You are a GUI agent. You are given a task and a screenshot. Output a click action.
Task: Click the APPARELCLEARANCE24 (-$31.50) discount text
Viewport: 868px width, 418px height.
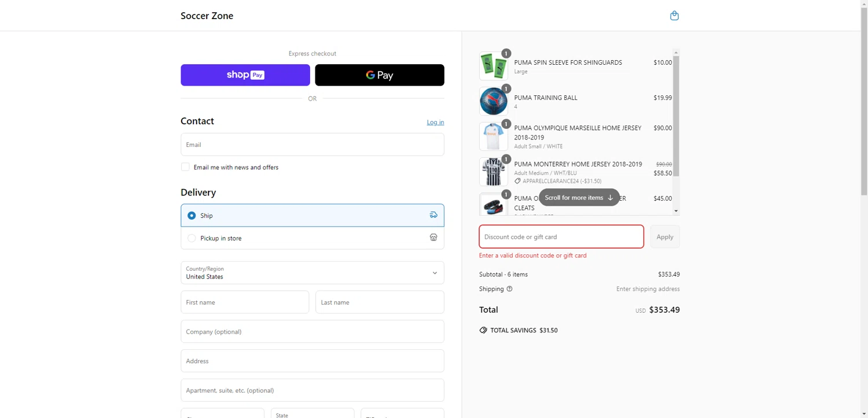coord(562,181)
